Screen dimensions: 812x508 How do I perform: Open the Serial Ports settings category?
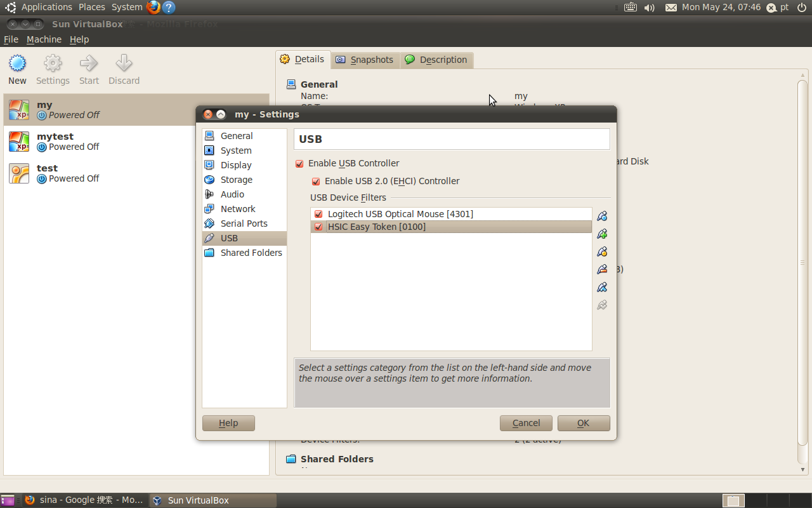click(244, 224)
